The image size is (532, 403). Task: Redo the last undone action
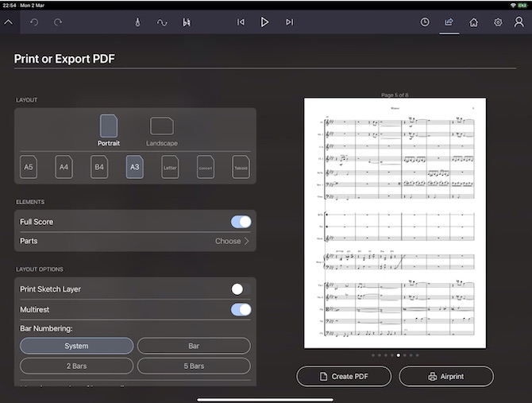coord(58,22)
